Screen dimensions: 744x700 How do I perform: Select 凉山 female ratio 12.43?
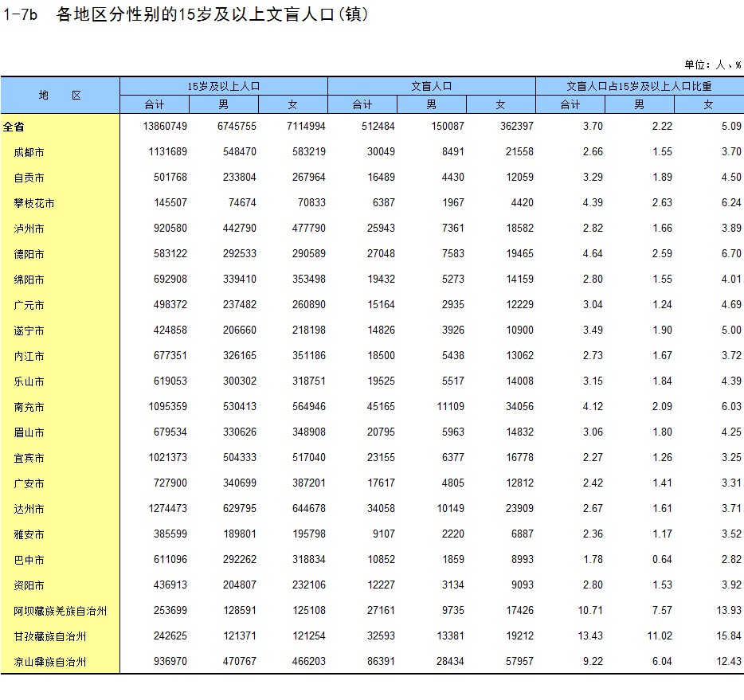tap(729, 662)
